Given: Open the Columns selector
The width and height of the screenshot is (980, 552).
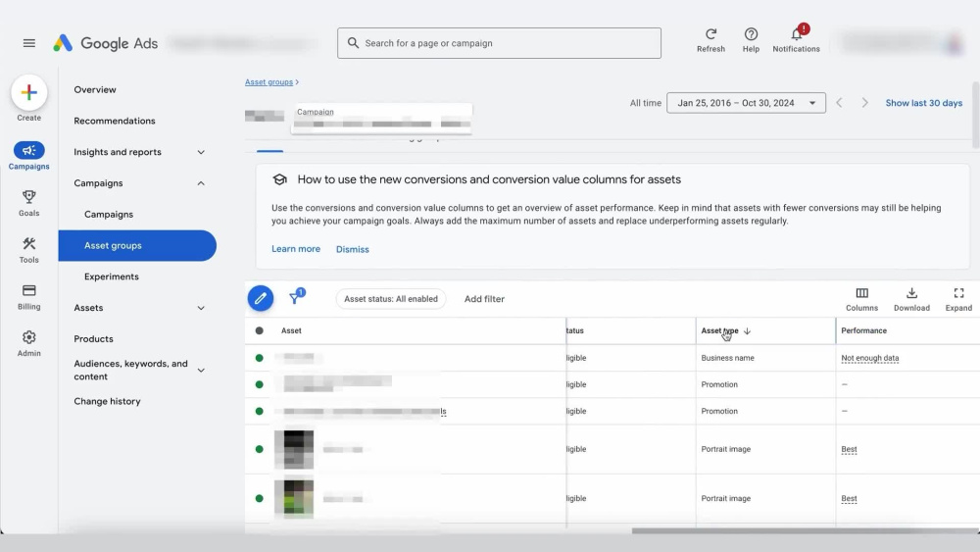Looking at the screenshot, I should pyautogui.click(x=861, y=299).
